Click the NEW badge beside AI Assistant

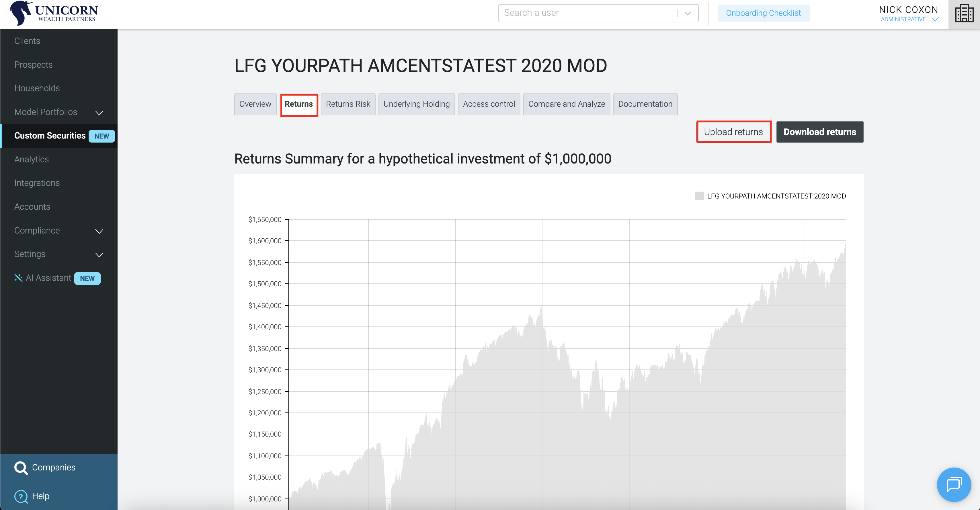pyautogui.click(x=87, y=278)
